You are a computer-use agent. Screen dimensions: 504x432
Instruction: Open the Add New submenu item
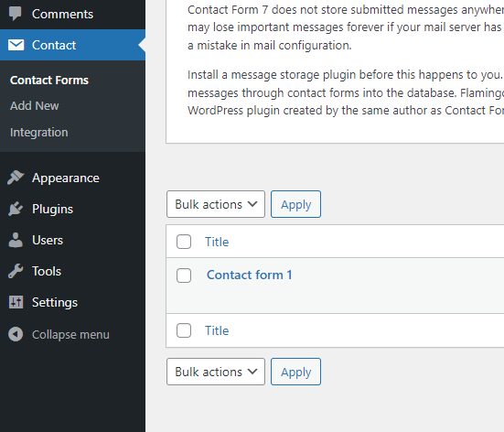pos(35,106)
